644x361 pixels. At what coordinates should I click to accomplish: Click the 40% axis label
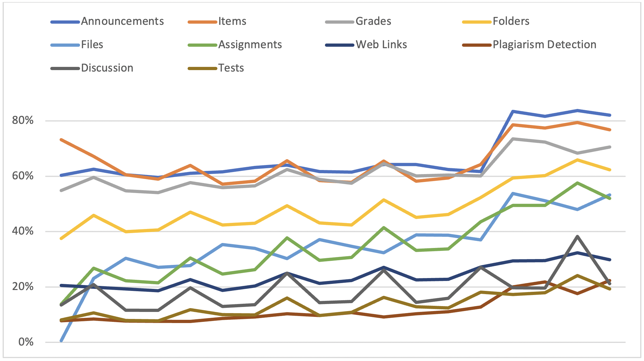tap(23, 231)
